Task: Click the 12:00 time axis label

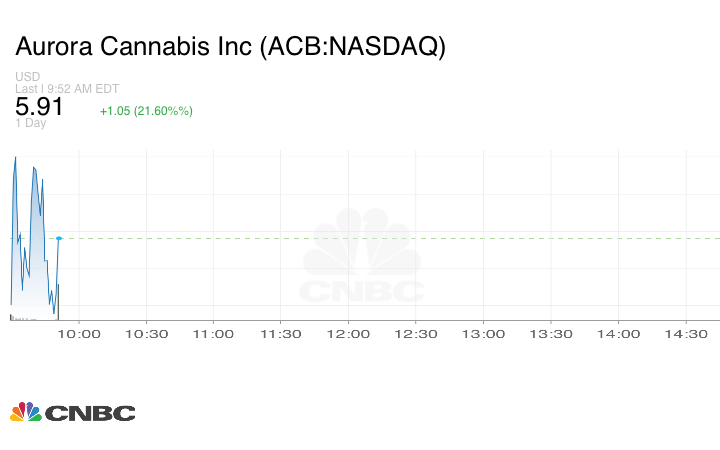Action: point(349,334)
